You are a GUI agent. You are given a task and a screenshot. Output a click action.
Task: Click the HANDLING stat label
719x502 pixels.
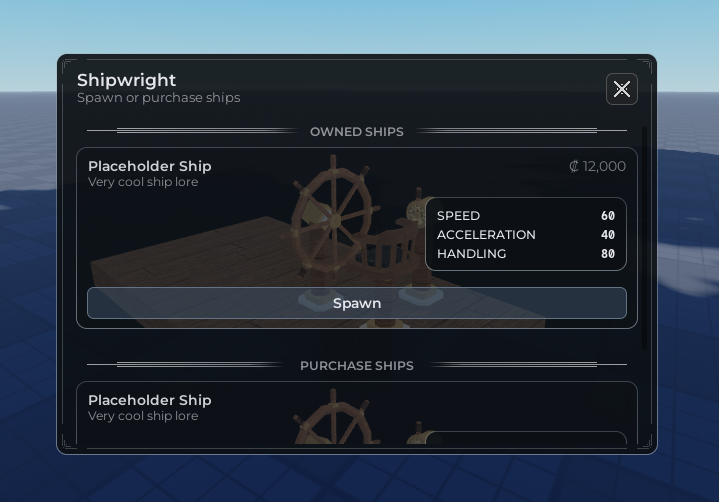tap(471, 254)
